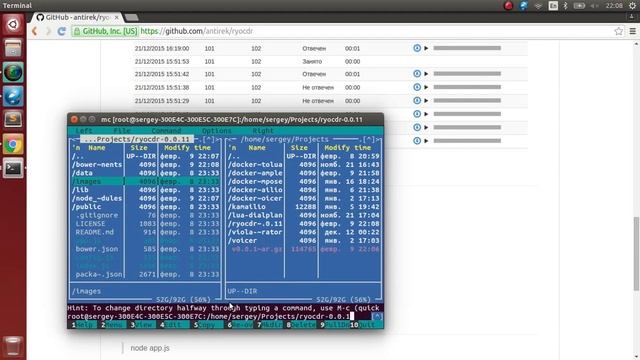This screenshot has width=640, height=360.
Task: Open the system gear menu in top panel
Action: (x=633, y=6)
